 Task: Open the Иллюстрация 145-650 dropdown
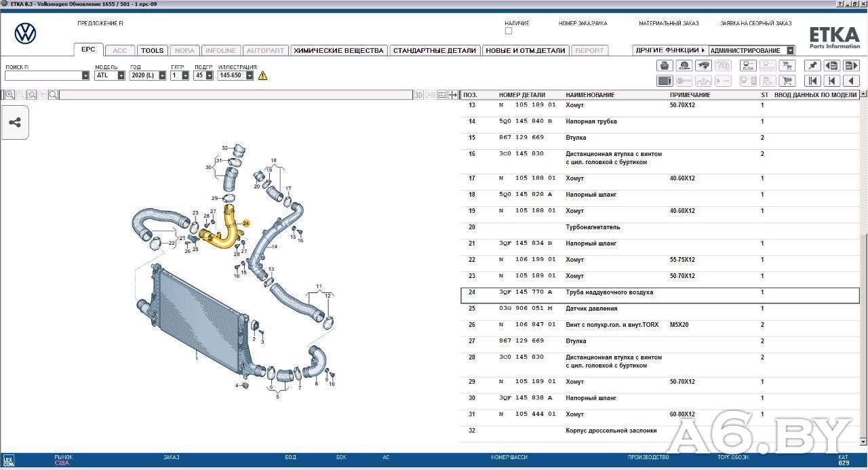coord(250,75)
